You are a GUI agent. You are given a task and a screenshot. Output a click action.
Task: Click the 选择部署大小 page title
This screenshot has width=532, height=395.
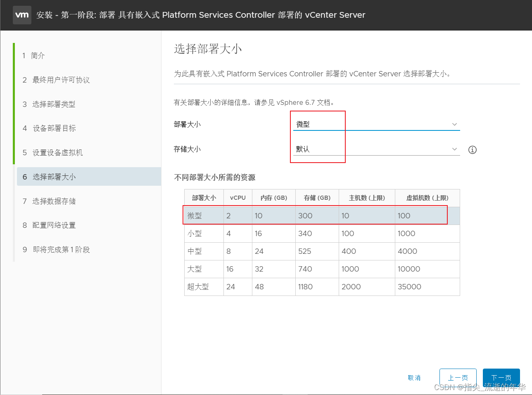[x=208, y=49]
